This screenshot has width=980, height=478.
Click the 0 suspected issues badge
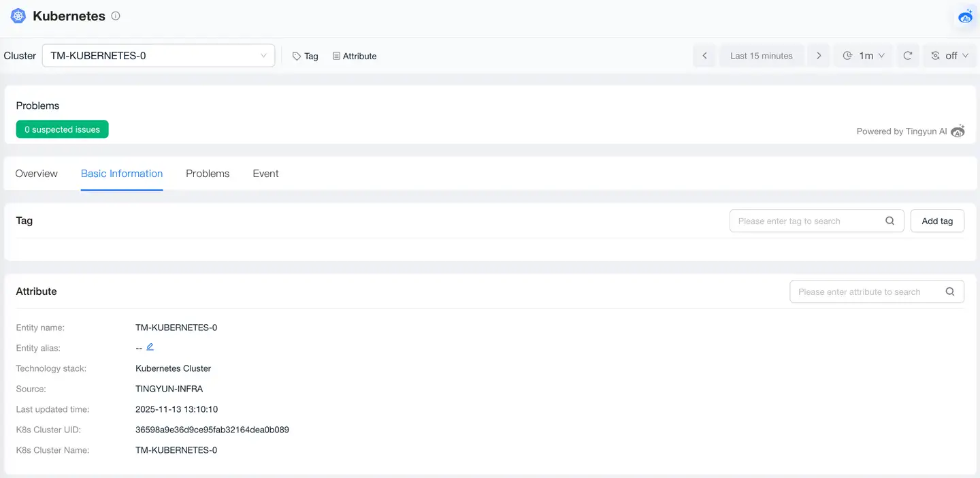63,129
